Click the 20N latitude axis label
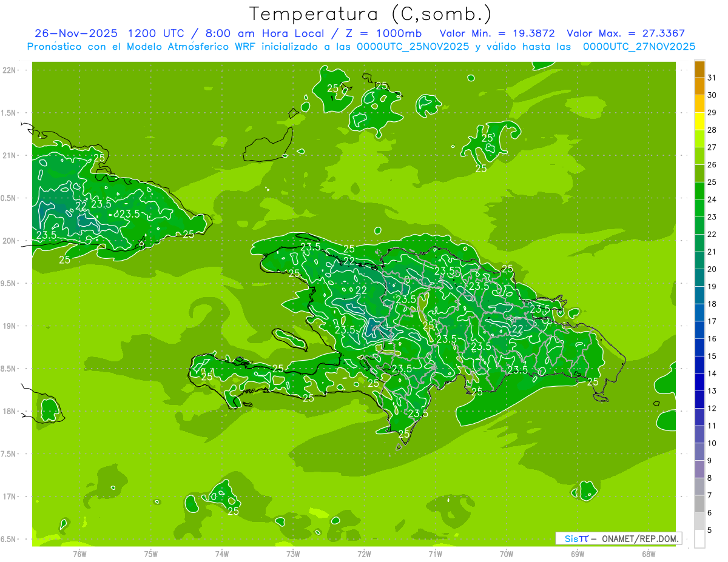The image size is (728, 562). [10, 241]
